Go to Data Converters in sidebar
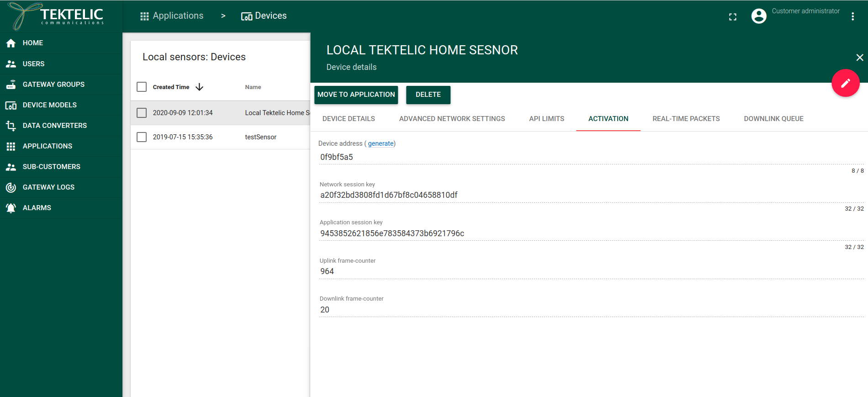The image size is (868, 397). coord(54,126)
